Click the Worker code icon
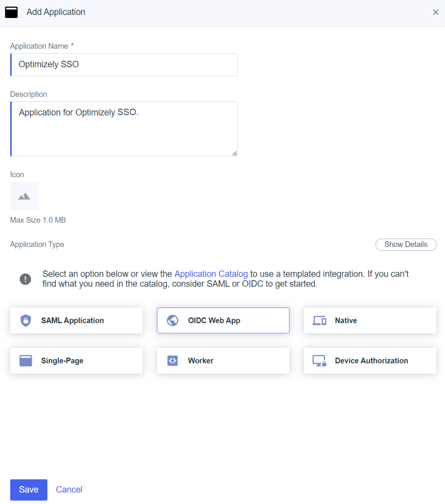 click(x=173, y=361)
